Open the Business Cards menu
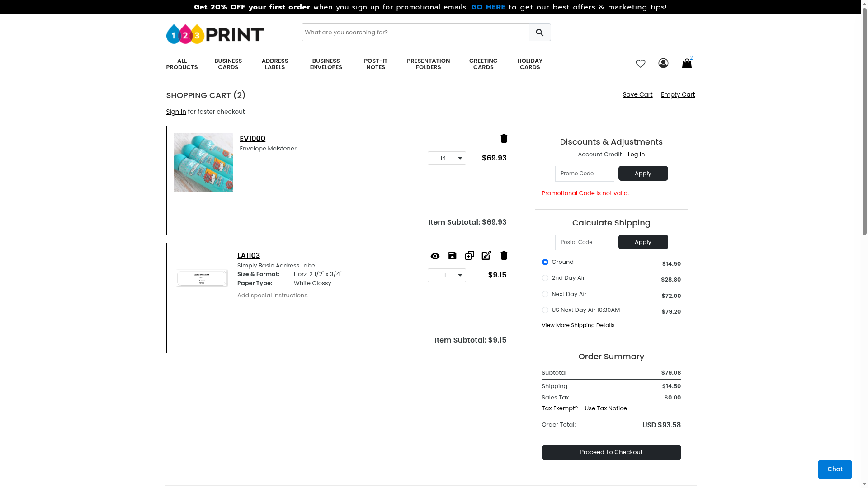Viewport: 868px width, 488px height. point(228,64)
